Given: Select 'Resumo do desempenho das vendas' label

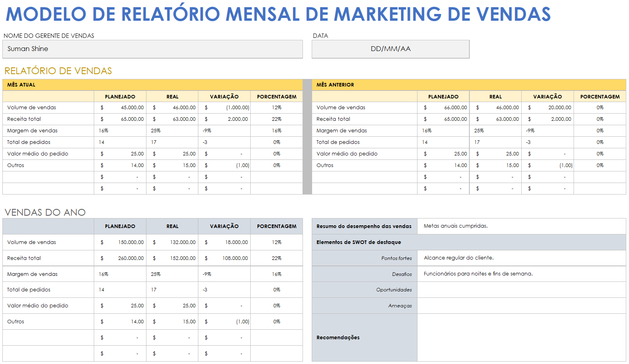Looking at the screenshot, I should (x=364, y=226).
